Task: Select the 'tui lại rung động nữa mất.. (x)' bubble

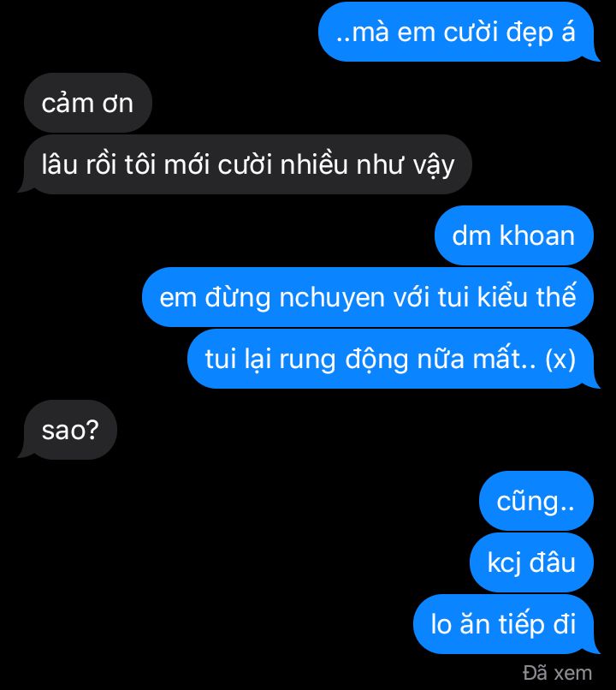Action: coord(391,359)
